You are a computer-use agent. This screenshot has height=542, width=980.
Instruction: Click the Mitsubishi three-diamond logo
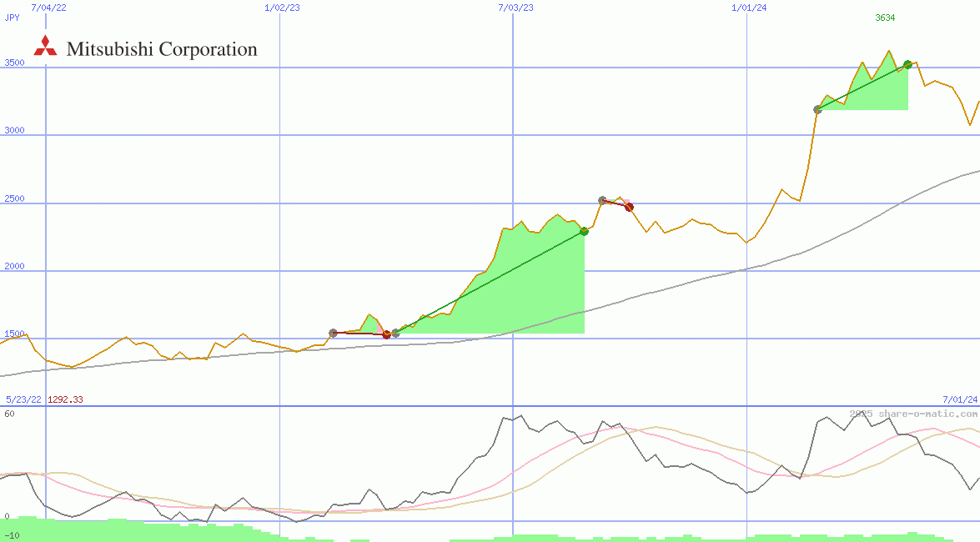pyautogui.click(x=45, y=46)
